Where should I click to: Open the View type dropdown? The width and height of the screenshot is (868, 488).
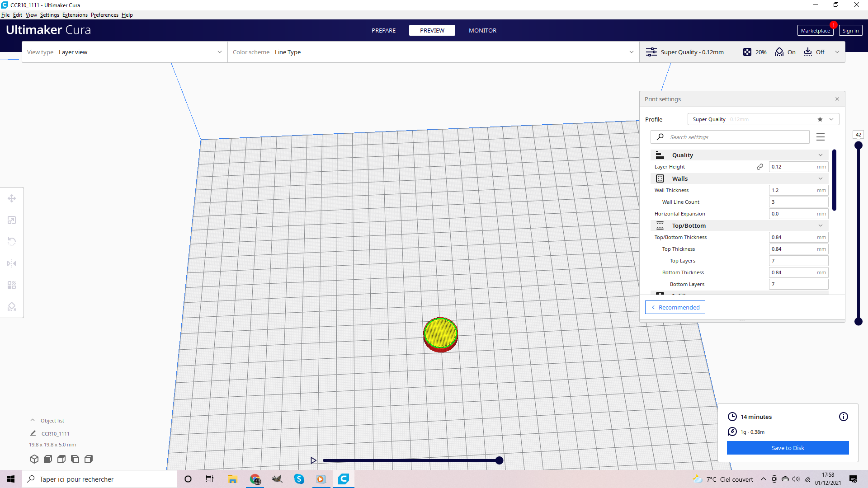(x=125, y=52)
